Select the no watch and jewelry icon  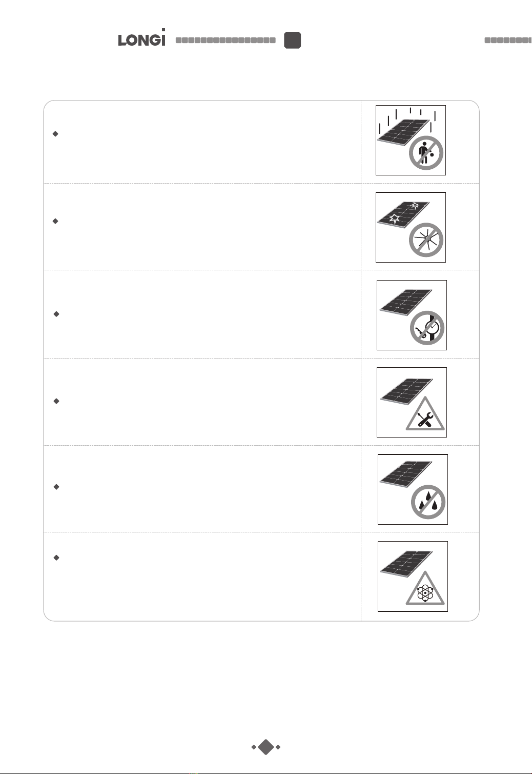(x=427, y=328)
